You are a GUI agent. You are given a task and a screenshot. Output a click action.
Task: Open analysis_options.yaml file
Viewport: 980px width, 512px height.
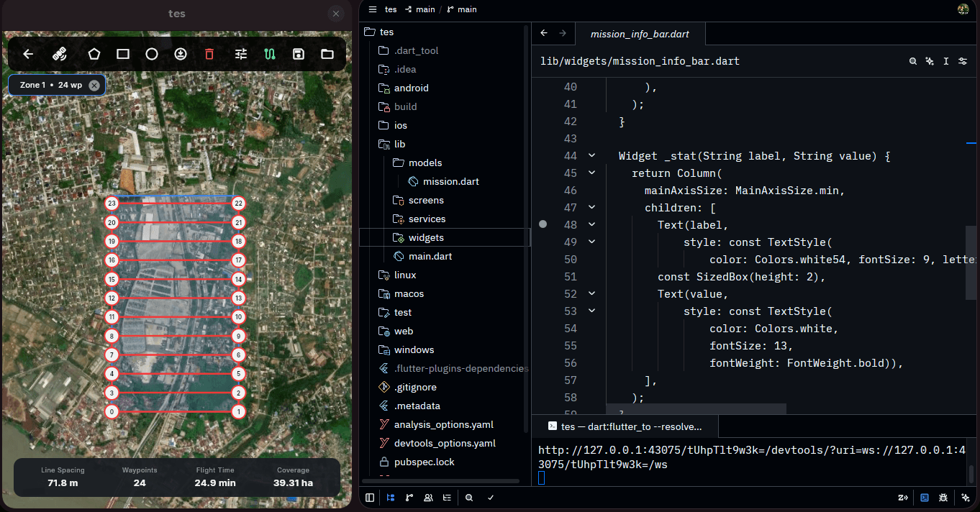coord(444,424)
